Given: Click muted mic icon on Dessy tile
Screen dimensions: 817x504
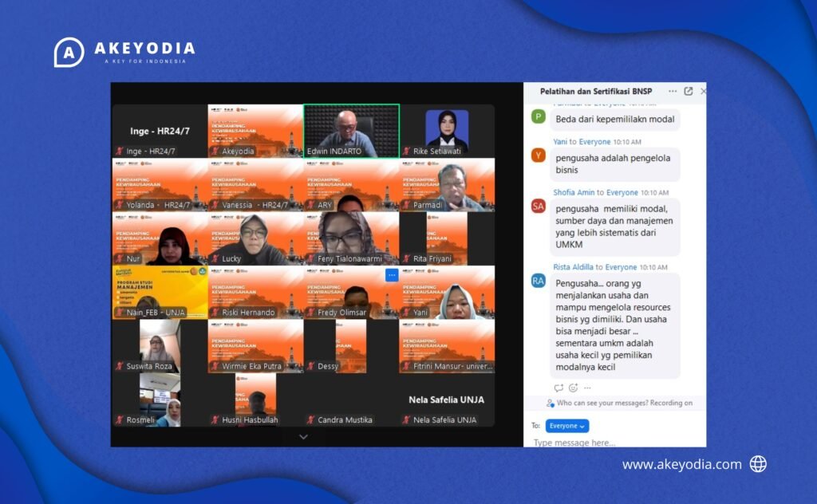Looking at the screenshot, I should (x=310, y=366).
